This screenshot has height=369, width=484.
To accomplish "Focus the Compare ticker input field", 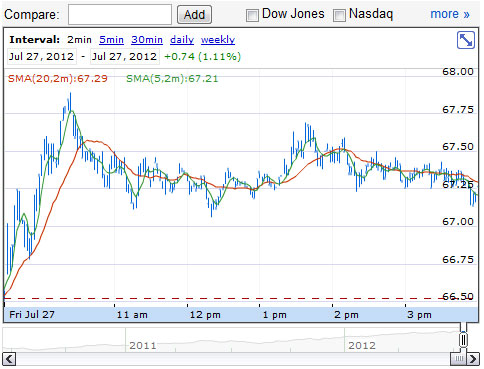I will click(x=120, y=14).
